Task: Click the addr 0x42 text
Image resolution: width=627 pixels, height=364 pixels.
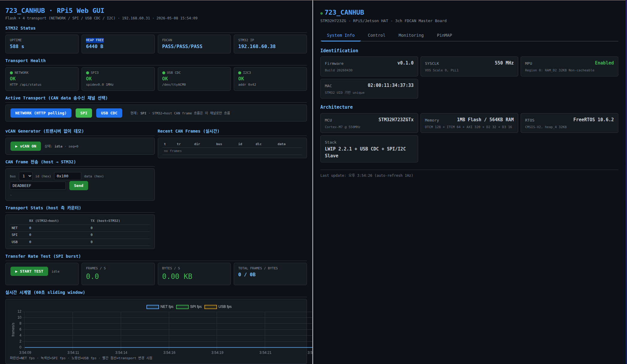Action: tap(247, 85)
